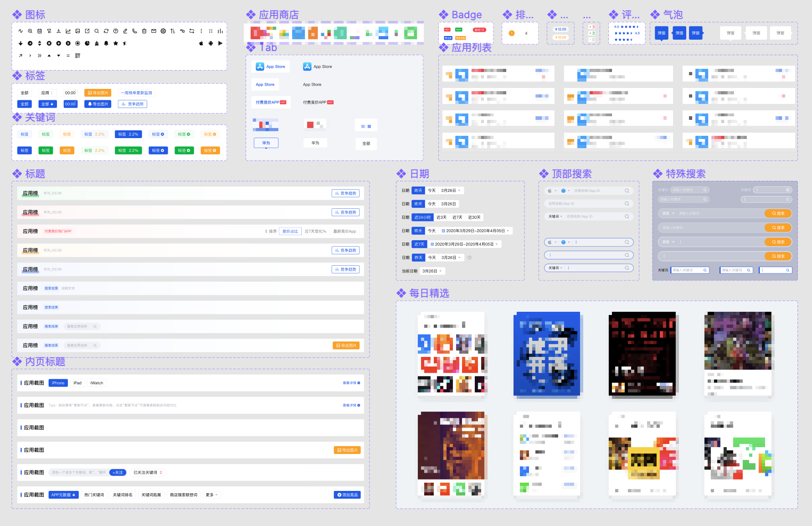This screenshot has height=526, width=812.
Task: Click the settings gear icon
Action: pyautogui.click(x=163, y=31)
